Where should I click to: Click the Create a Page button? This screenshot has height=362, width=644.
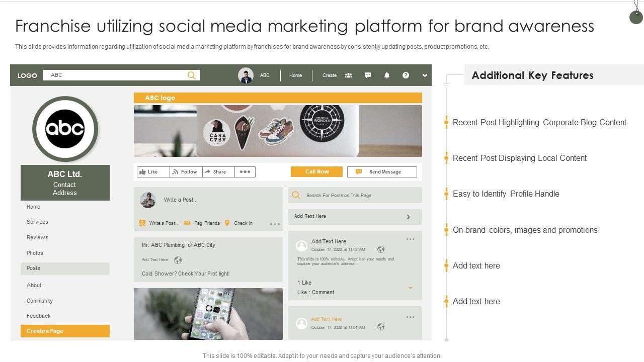pyautogui.click(x=65, y=331)
